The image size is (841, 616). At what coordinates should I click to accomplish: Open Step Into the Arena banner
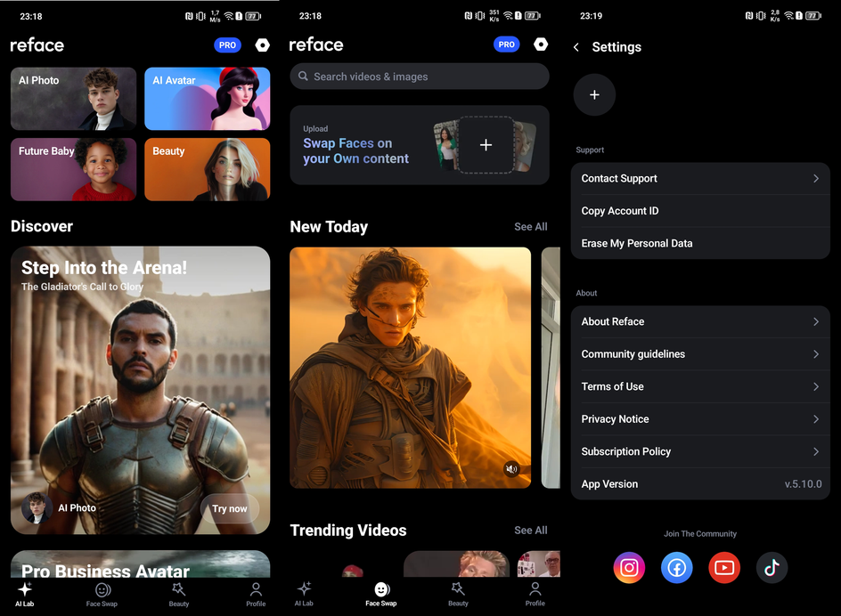(141, 390)
